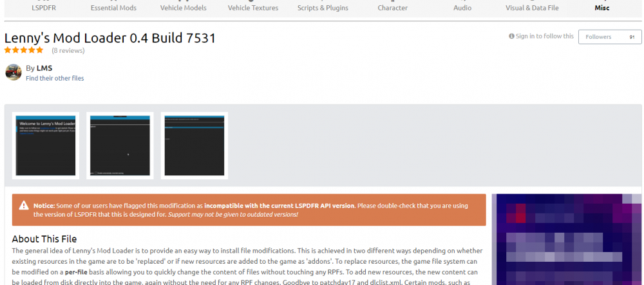Click the five-star rating

(x=24, y=50)
